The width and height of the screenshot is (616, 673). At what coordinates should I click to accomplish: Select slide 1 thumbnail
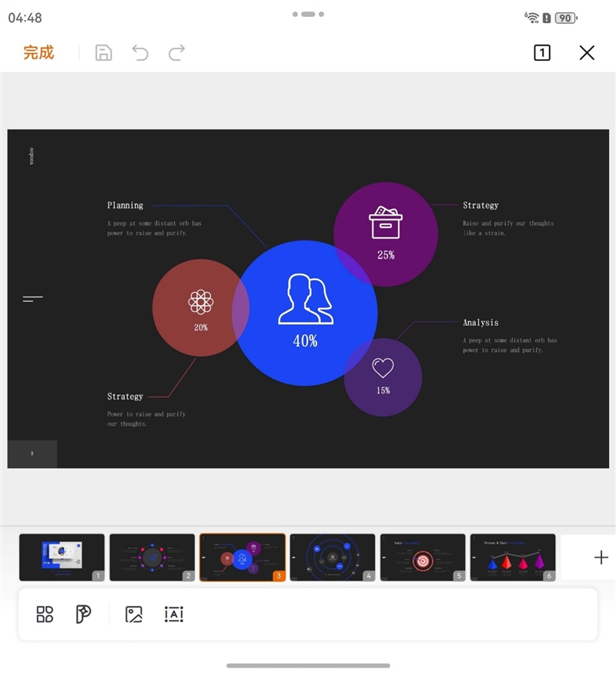pos(62,557)
